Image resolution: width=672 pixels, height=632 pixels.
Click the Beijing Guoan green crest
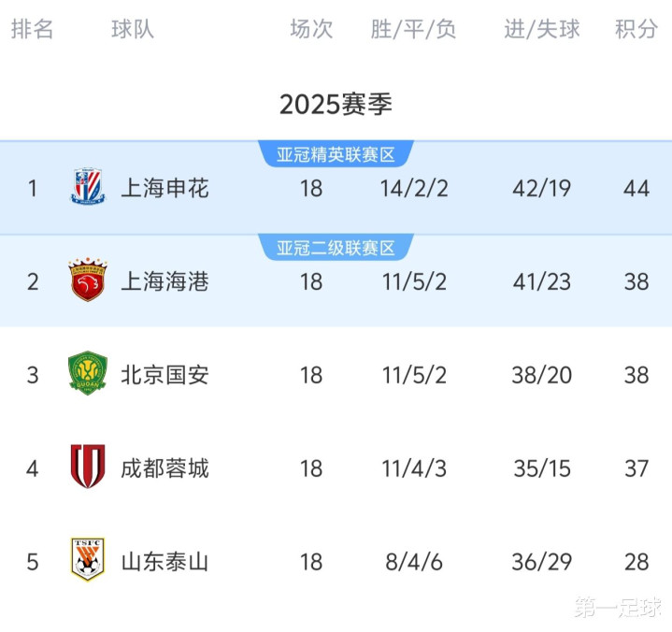[x=88, y=373]
